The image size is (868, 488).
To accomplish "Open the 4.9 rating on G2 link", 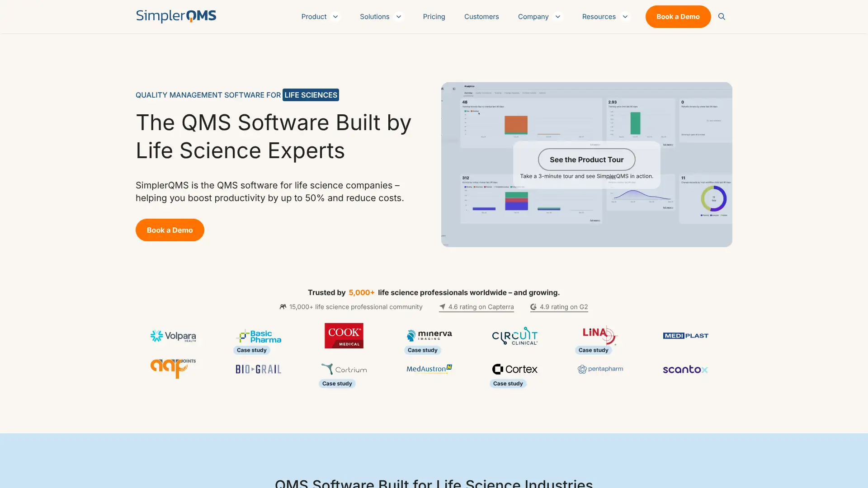I will pos(559,307).
